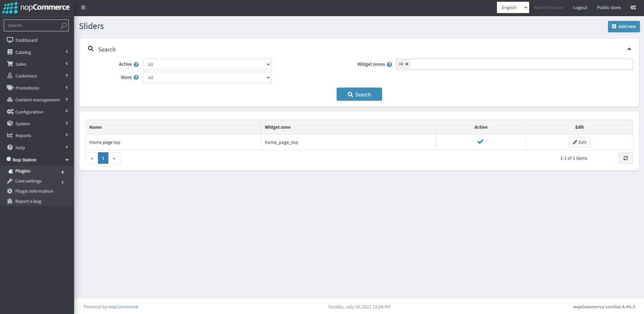Expand the Sales menu arrow
Viewport: 644px width, 314px height.
pos(67,63)
